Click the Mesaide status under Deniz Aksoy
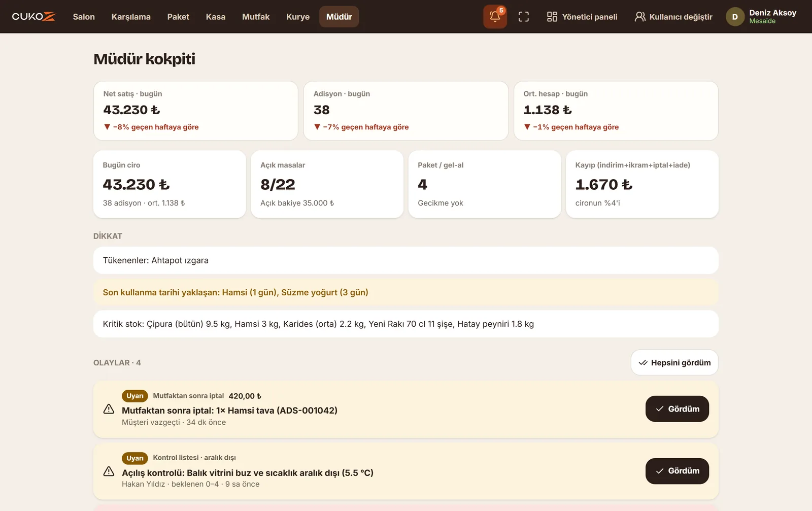Image resolution: width=812 pixels, height=511 pixels. pos(762,21)
